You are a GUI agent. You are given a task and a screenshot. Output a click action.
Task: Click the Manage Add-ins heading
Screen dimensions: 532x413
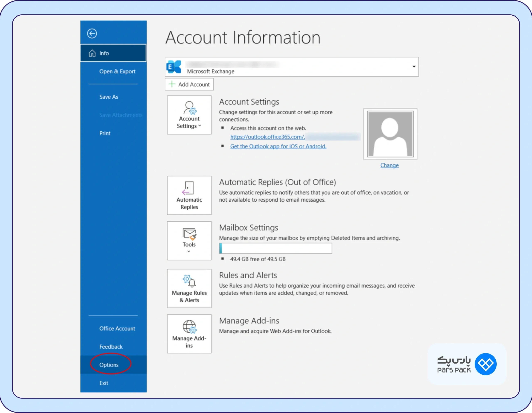(x=249, y=321)
